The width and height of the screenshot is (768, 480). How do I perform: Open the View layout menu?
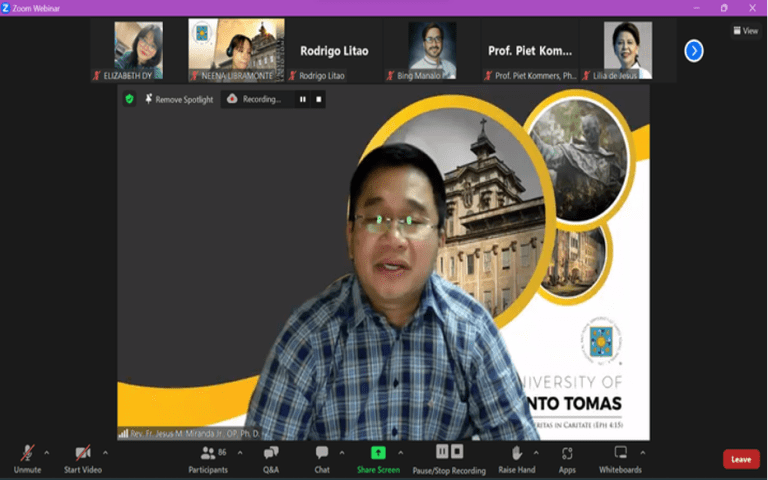click(x=745, y=31)
